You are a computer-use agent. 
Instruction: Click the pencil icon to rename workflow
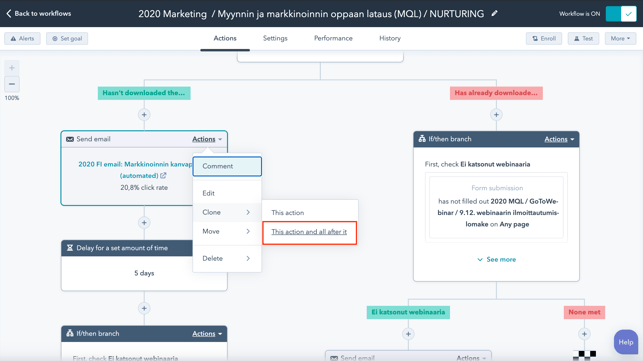tap(495, 14)
